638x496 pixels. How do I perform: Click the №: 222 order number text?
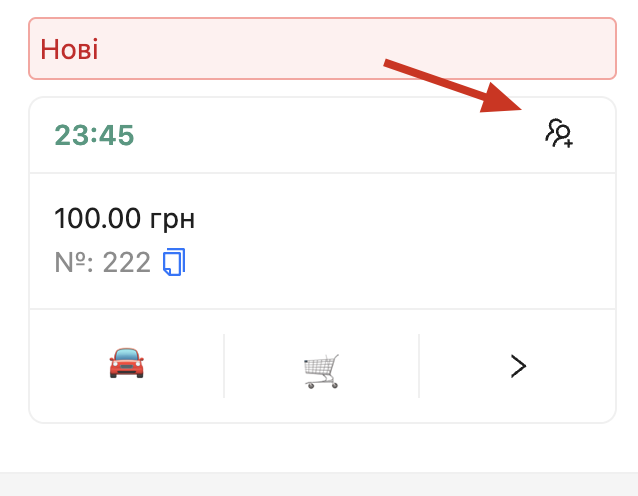[103, 262]
